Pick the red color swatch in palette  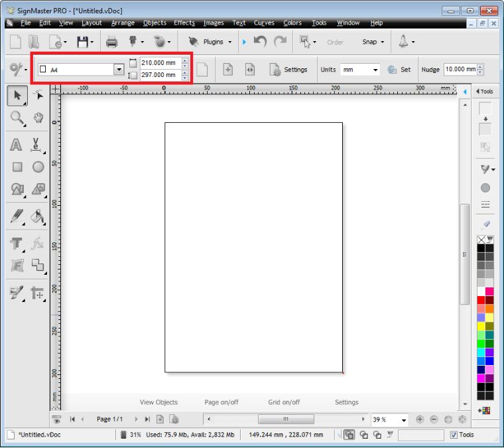coord(481,300)
